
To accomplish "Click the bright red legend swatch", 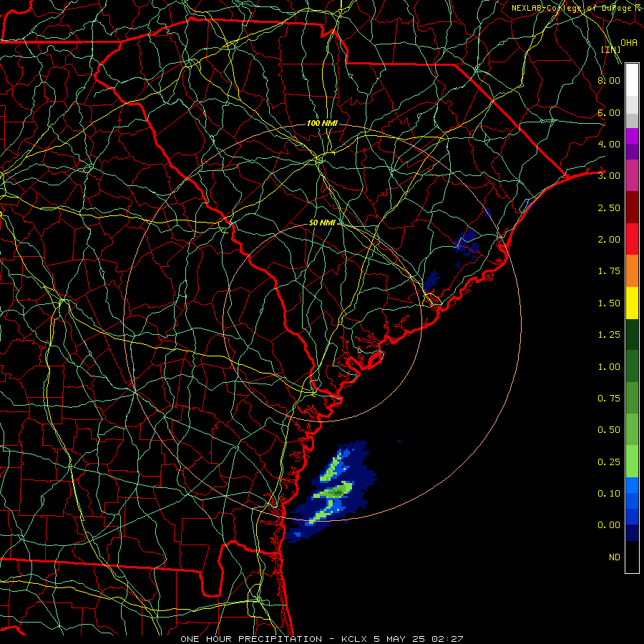I will [x=632, y=240].
